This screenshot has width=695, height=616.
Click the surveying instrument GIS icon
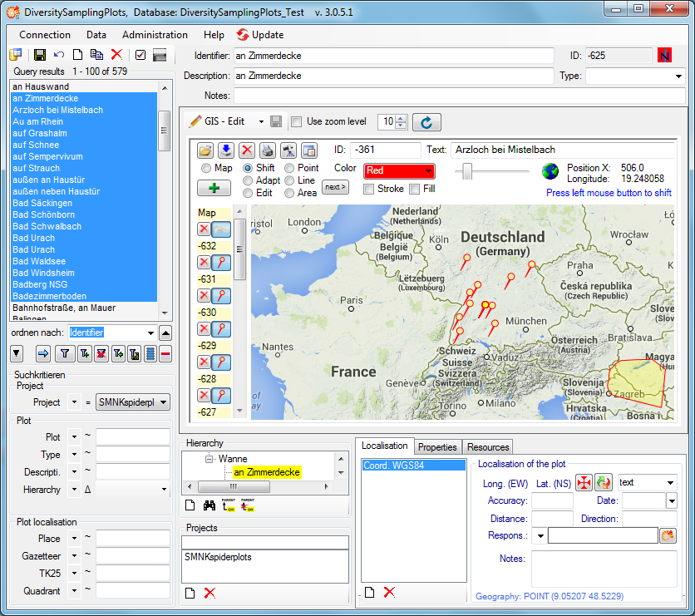pos(288,150)
